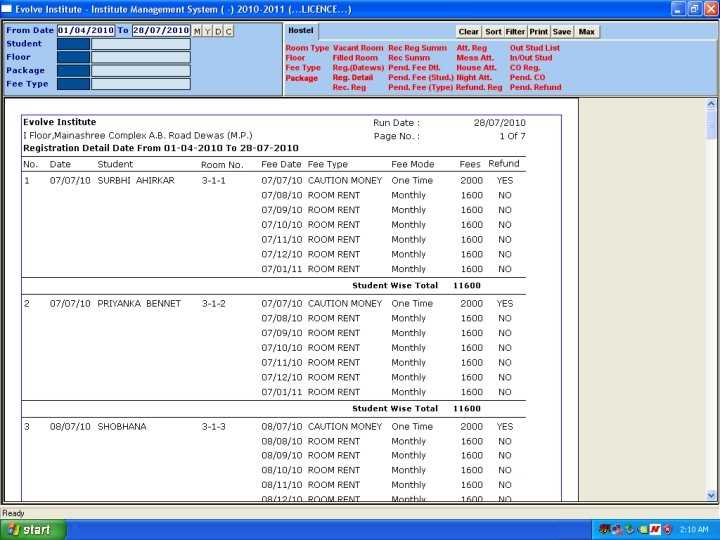Click the C date shortcut button
Viewport: 720px width, 540px height.
[229, 31]
